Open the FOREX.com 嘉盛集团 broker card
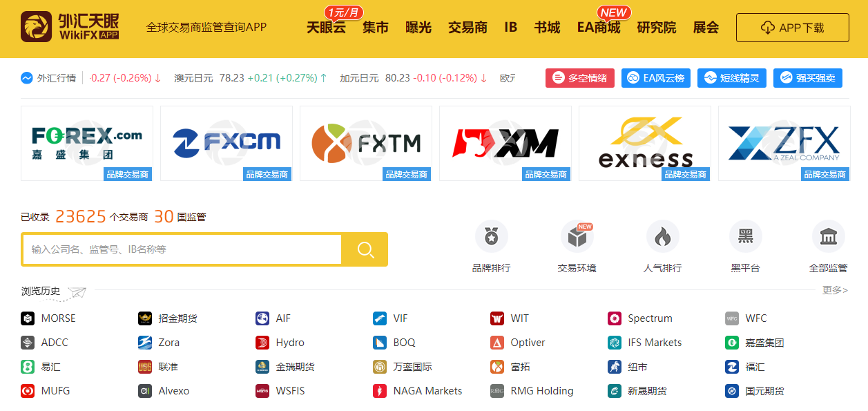868x411 pixels. pos(87,143)
